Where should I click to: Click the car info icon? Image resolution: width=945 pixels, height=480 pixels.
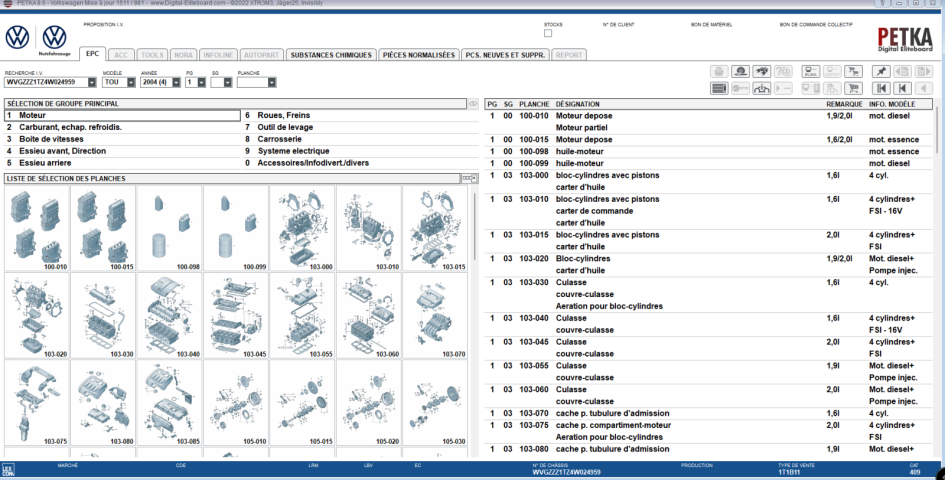click(x=762, y=89)
